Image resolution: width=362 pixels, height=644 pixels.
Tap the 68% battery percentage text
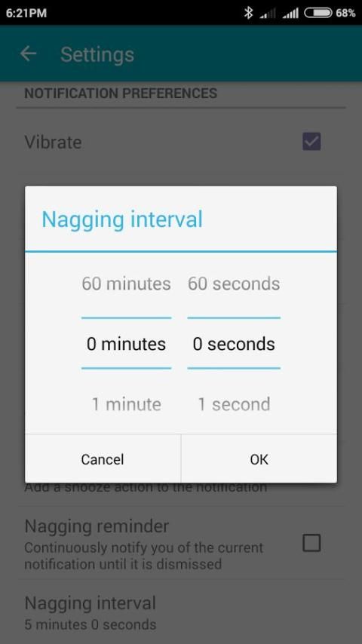click(345, 13)
